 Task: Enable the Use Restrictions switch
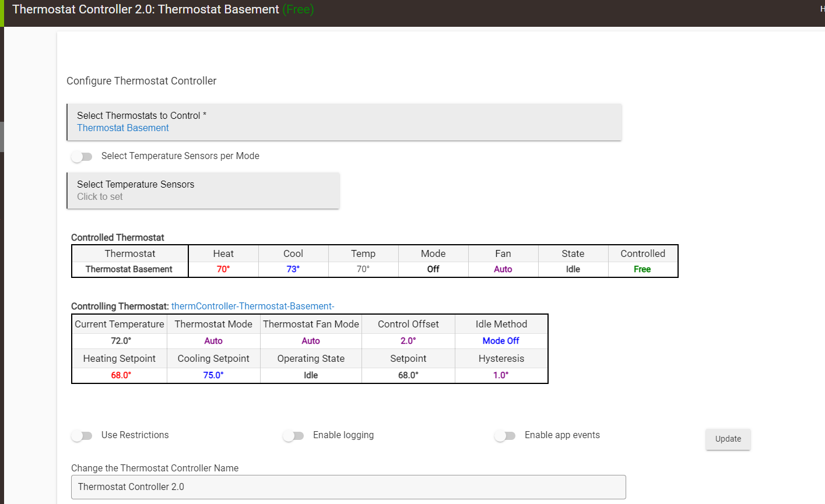point(82,435)
